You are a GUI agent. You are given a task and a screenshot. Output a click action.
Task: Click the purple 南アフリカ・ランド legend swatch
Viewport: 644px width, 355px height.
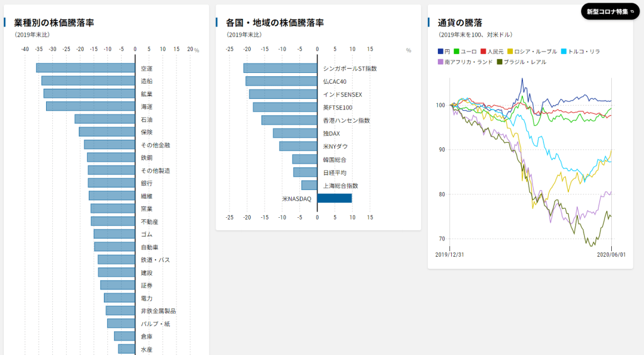440,62
